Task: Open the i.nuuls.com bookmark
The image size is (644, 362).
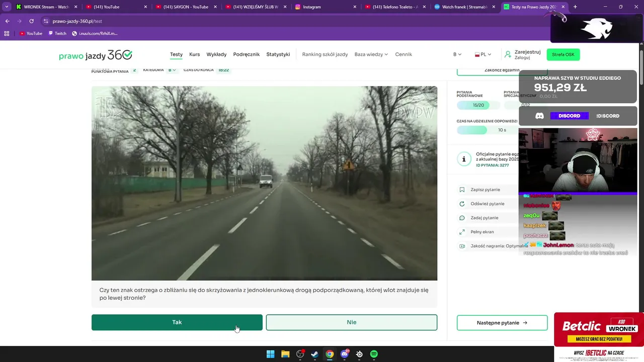Action: click(x=95, y=33)
